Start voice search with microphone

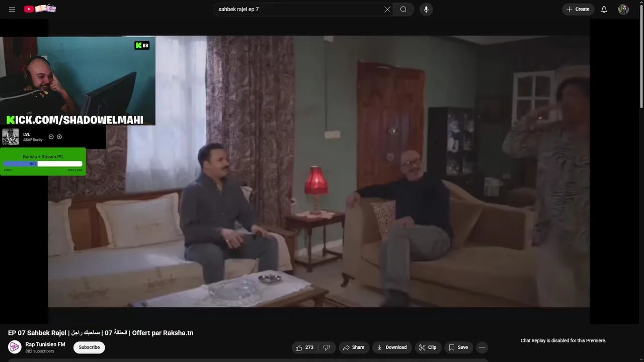(426, 9)
